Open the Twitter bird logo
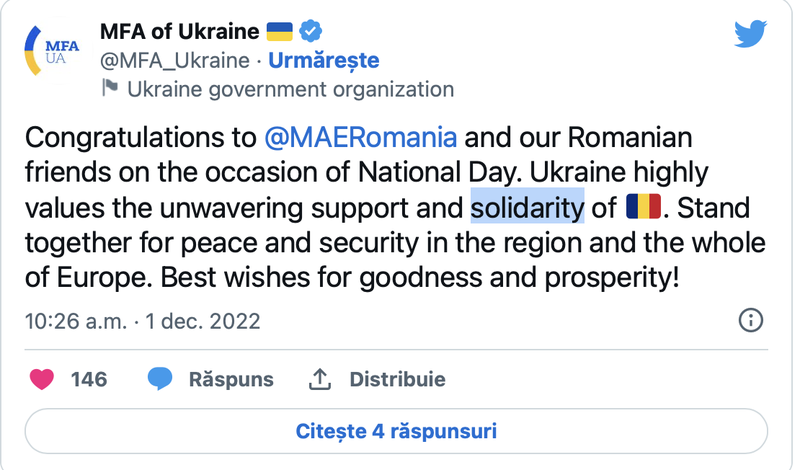The image size is (800, 470). (x=750, y=34)
